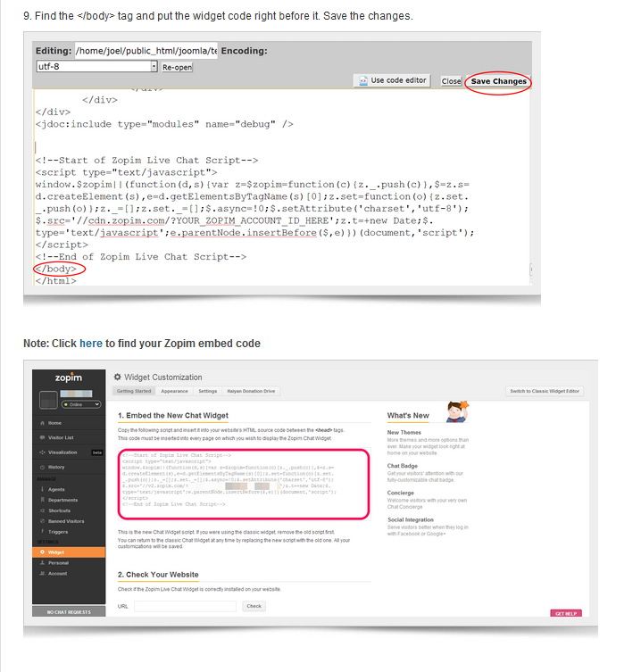641x672 pixels.
Task: Click inside the embed script code box
Action: click(244, 484)
